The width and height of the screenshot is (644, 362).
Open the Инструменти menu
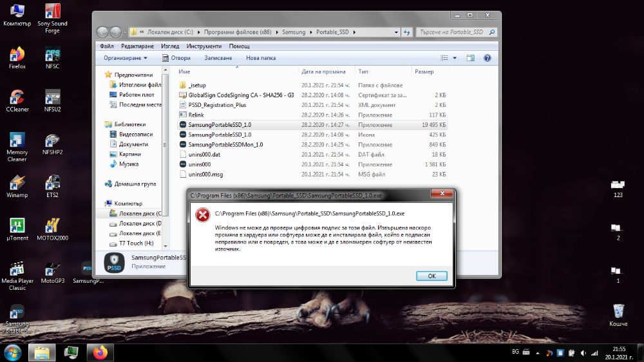coord(204,46)
